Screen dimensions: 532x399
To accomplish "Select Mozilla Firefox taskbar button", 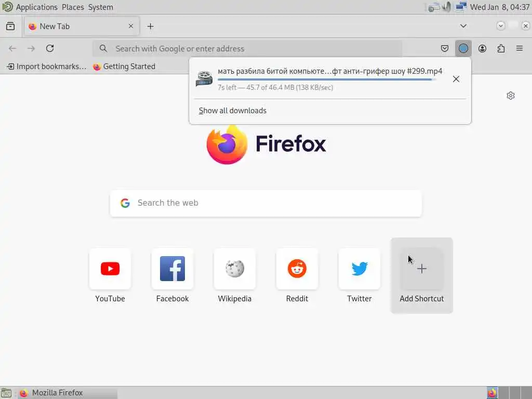I will click(x=67, y=393).
